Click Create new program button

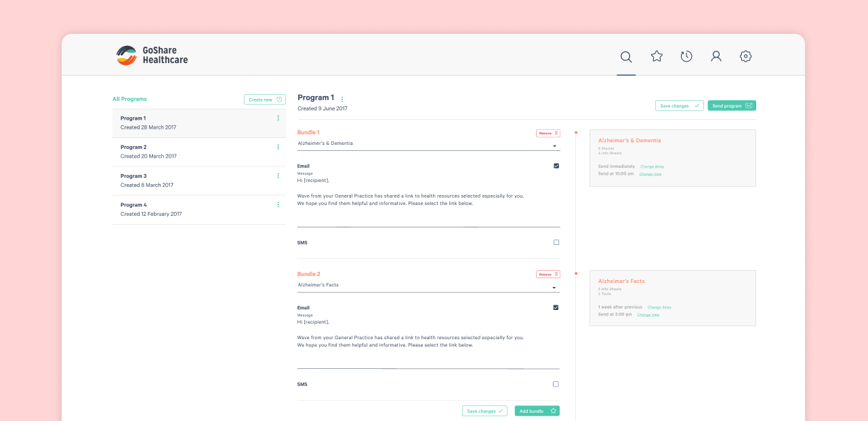(x=265, y=99)
